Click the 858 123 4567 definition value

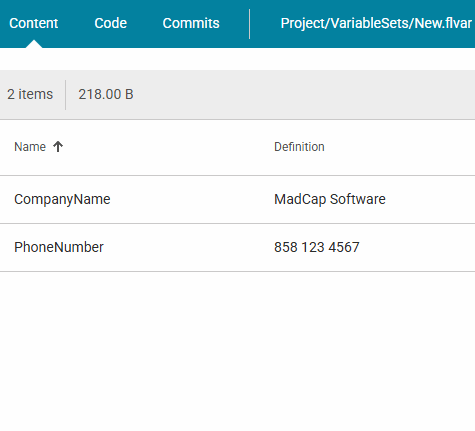[x=317, y=247]
